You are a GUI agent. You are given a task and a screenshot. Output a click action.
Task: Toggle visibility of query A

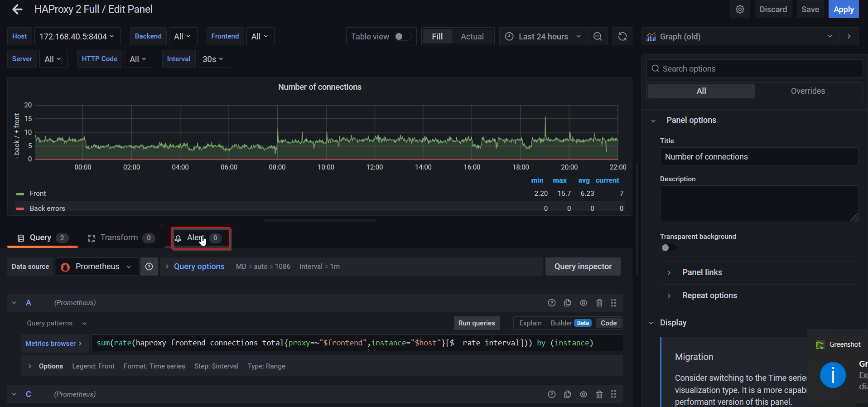[583, 303]
